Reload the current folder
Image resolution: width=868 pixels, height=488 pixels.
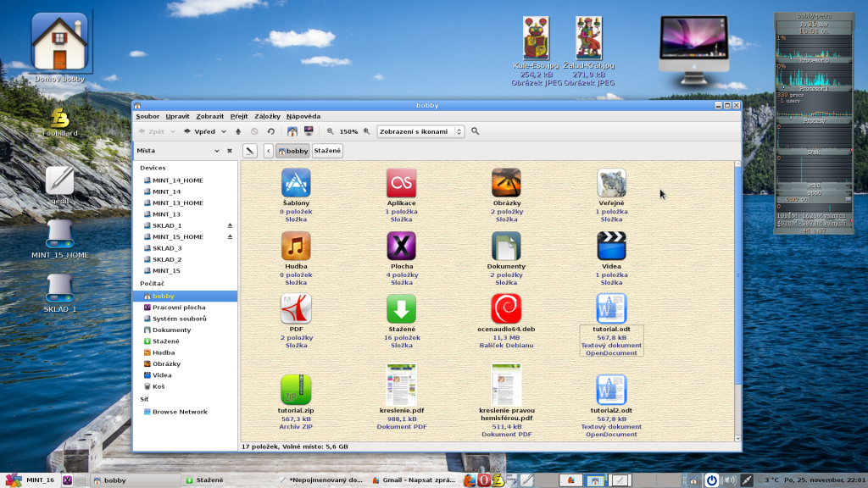pyautogui.click(x=270, y=131)
